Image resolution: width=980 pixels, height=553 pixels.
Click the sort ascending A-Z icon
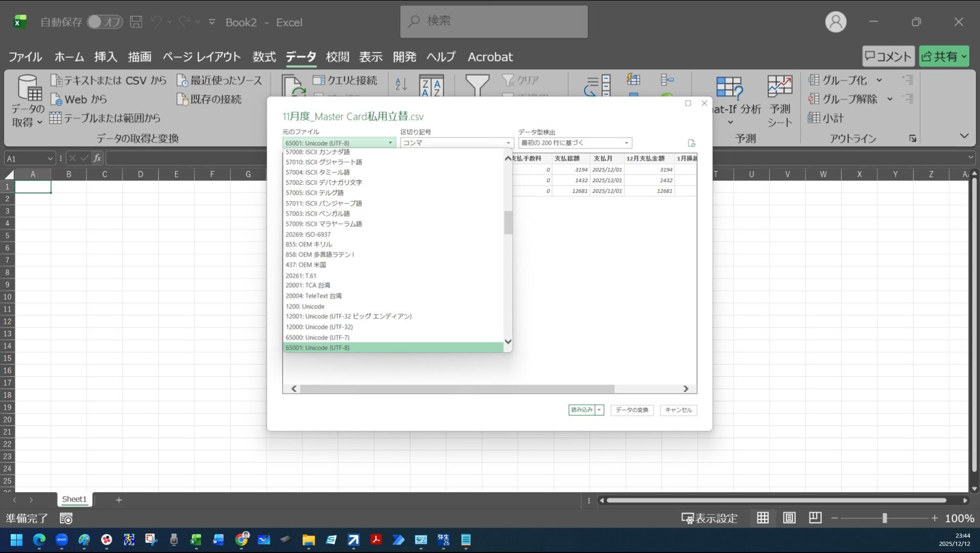click(401, 84)
